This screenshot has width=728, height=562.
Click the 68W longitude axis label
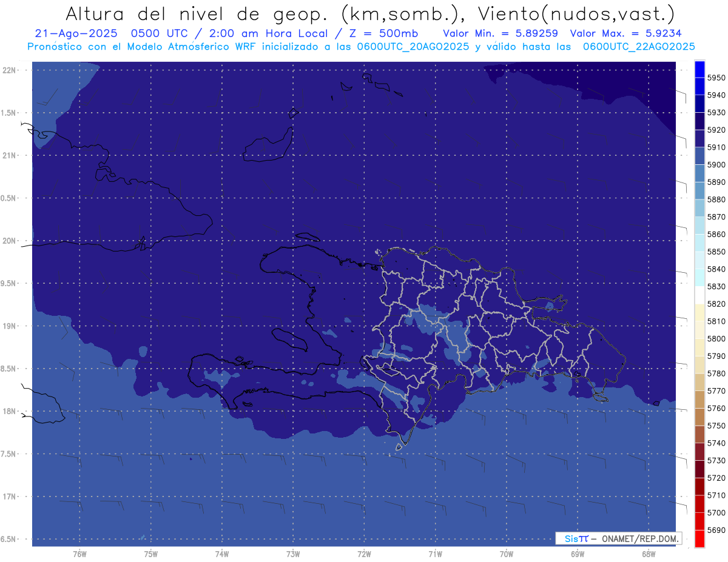[x=648, y=554]
